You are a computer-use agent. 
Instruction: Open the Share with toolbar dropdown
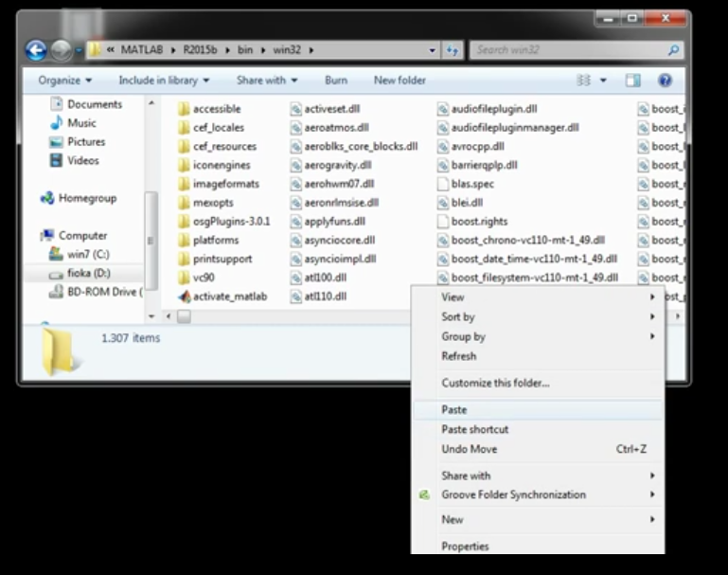(267, 81)
